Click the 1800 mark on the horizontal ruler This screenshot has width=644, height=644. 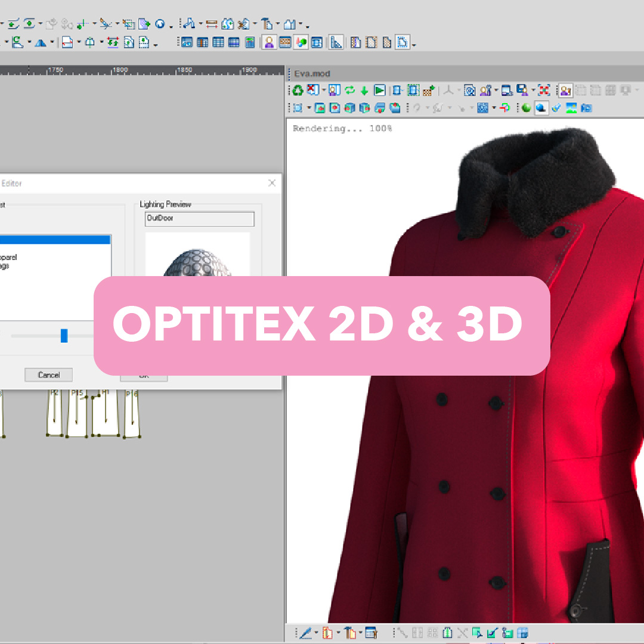[x=120, y=70]
